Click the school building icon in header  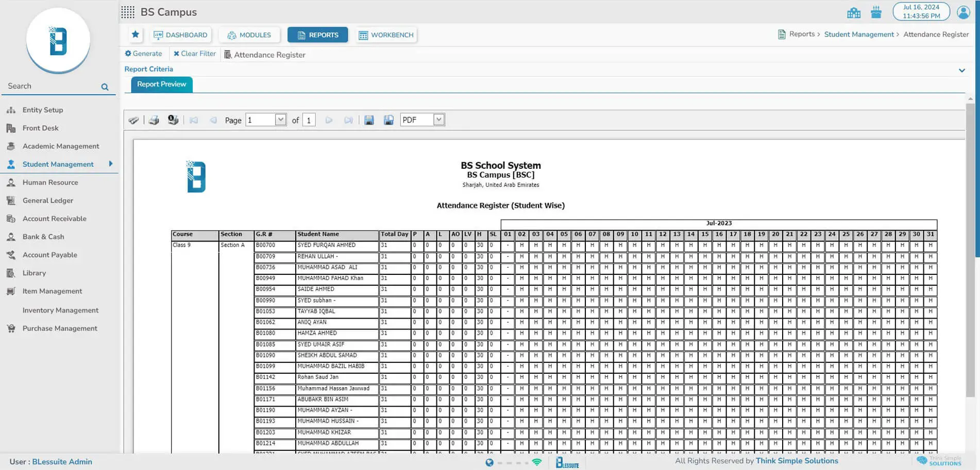(853, 12)
